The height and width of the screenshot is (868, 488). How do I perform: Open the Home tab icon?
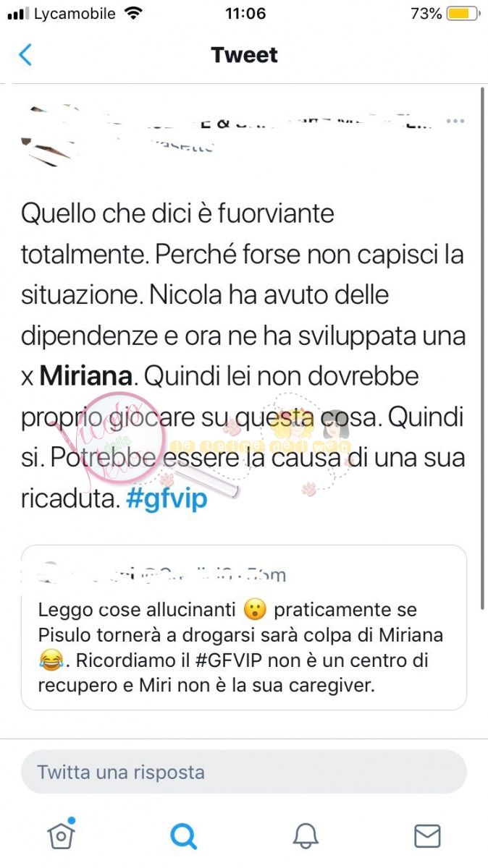pos(61,835)
